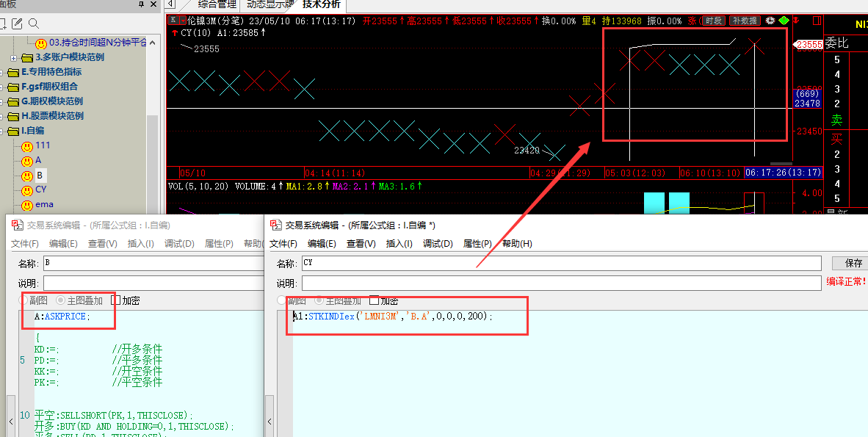Click the smiley icon next to ema
This screenshot has height=437, width=868.
(27, 206)
